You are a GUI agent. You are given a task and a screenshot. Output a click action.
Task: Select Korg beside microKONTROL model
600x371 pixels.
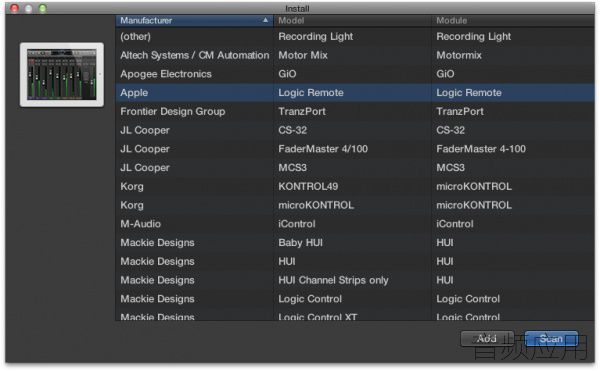click(x=132, y=205)
